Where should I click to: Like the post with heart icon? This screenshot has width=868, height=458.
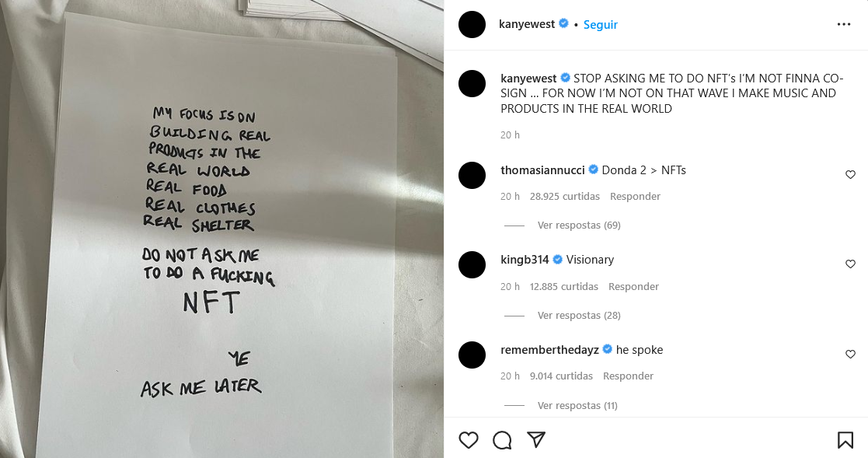[469, 440]
